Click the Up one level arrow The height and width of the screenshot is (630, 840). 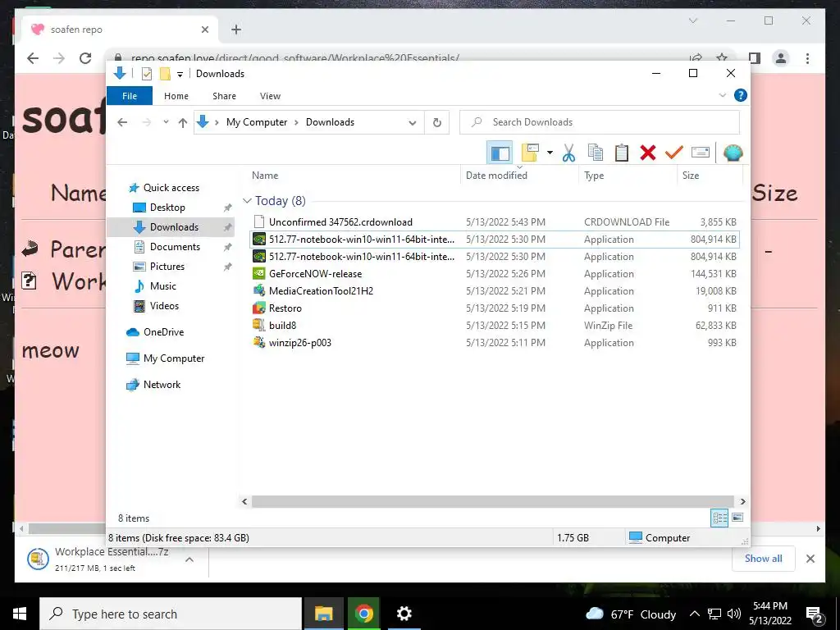pos(183,123)
